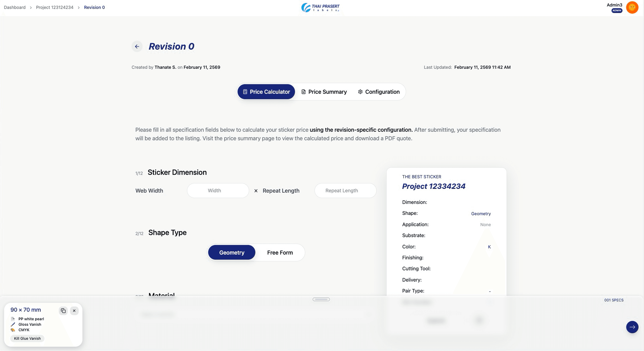The width and height of the screenshot is (644, 351).
Task: Click the Project 12334234 summary title
Action: 434,186
